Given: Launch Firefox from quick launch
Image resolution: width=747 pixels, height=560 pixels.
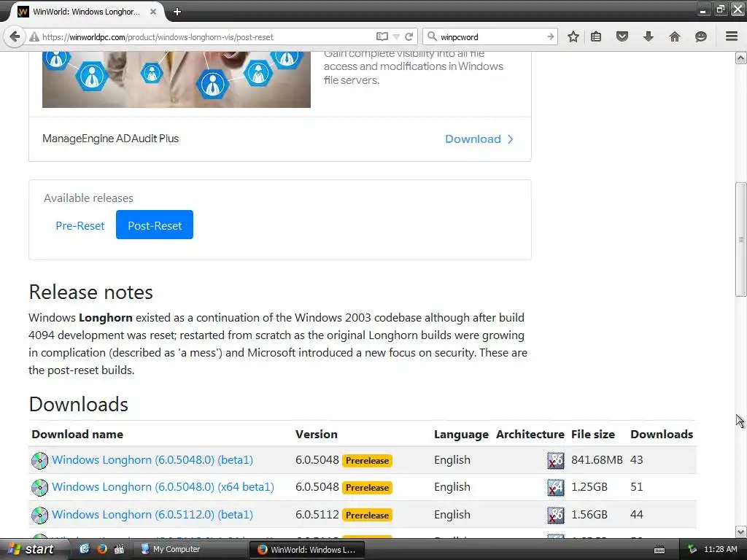Looking at the screenshot, I should click(102, 549).
